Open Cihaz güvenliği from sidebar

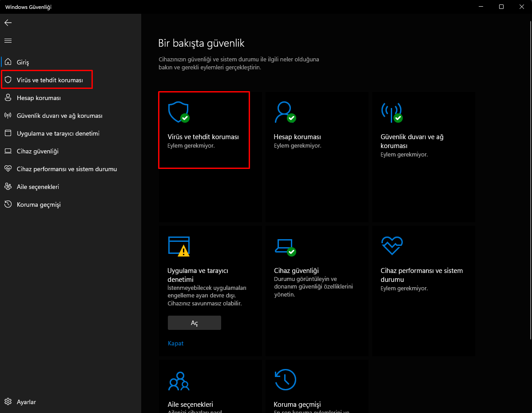coord(71,151)
